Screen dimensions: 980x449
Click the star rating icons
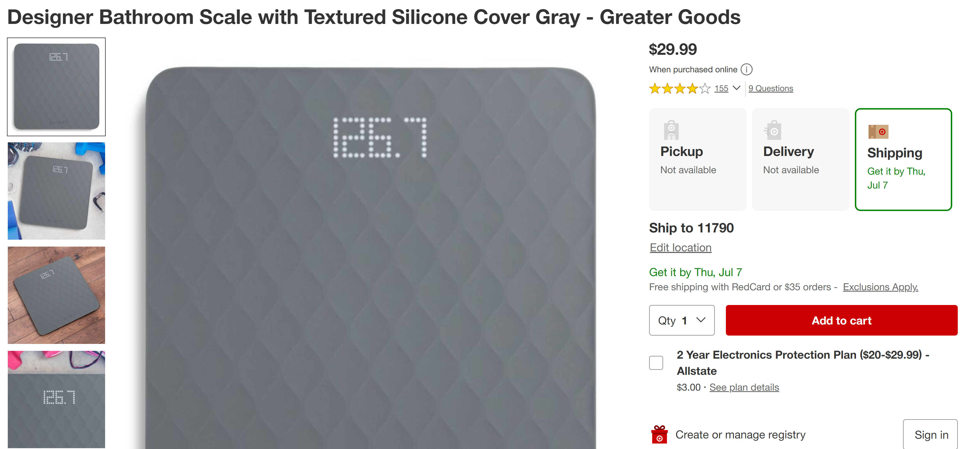tap(679, 89)
